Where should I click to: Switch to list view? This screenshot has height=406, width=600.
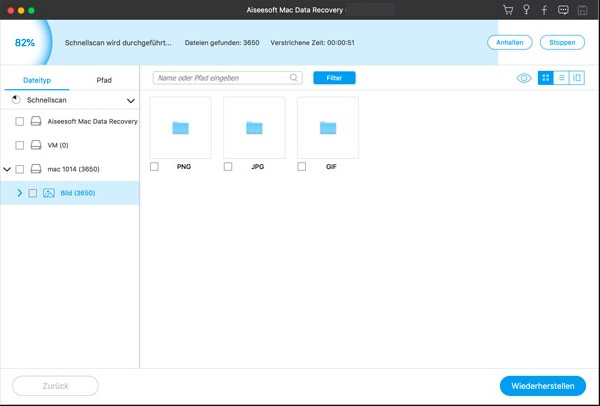pyautogui.click(x=561, y=78)
